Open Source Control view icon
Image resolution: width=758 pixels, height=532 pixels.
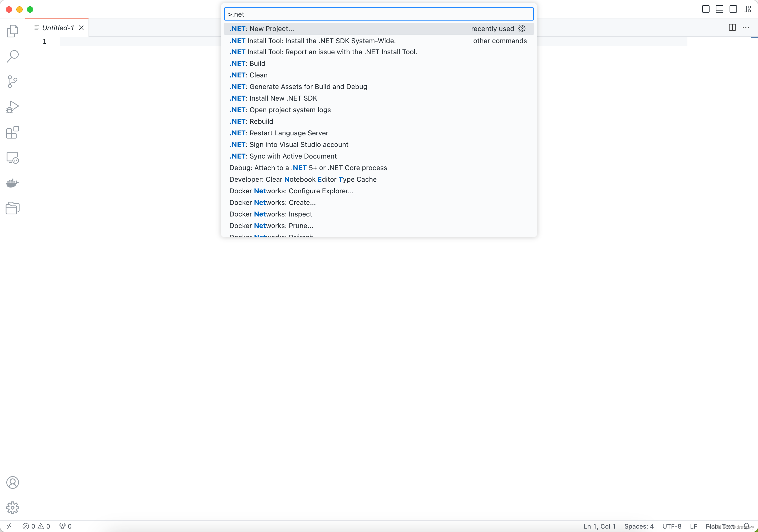click(x=13, y=82)
